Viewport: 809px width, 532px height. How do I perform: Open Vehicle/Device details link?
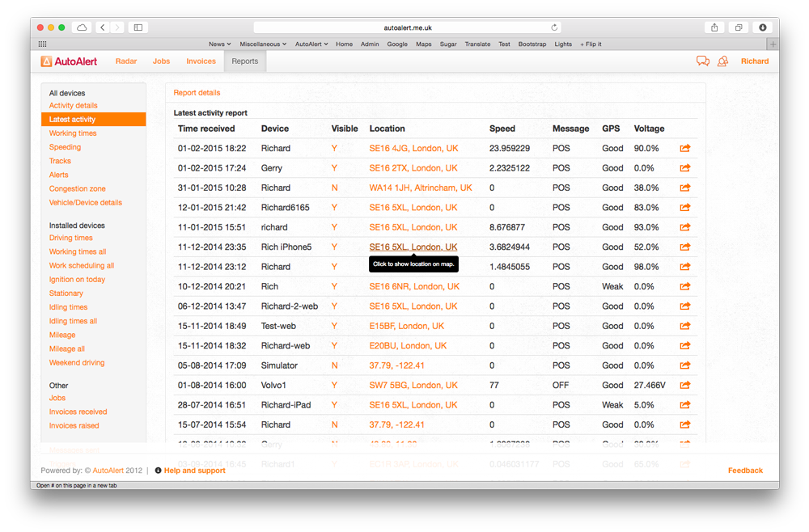point(86,203)
